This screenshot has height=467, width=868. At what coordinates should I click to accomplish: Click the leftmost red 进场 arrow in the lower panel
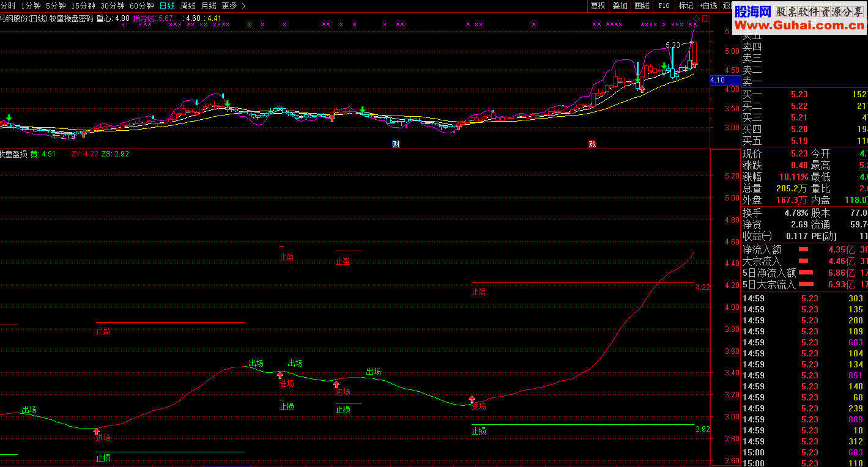pyautogui.click(x=96, y=432)
